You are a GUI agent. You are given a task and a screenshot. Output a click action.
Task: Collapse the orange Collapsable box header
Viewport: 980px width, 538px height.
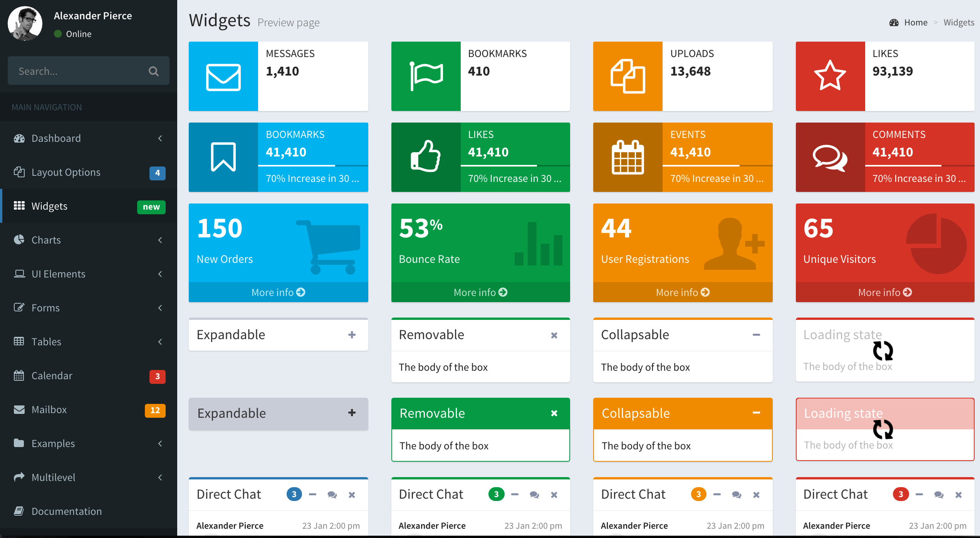coord(756,413)
